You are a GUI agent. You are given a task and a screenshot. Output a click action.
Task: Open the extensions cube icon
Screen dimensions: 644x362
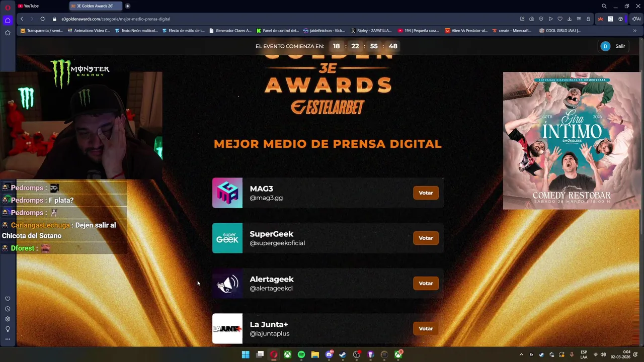[620, 19]
